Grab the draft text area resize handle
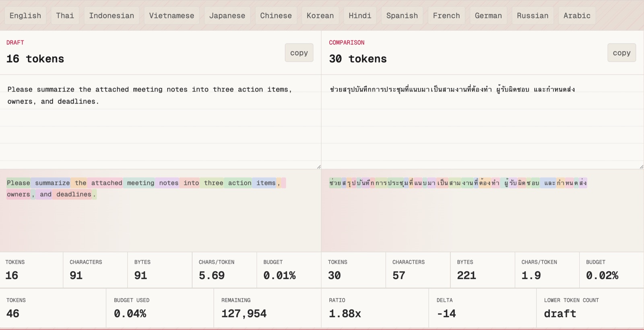The width and height of the screenshot is (644, 330). 319,166
